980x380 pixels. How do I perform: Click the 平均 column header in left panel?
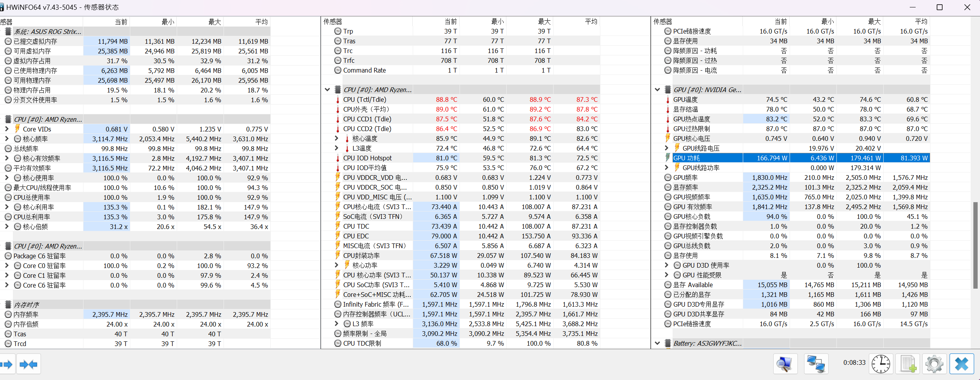tap(247, 21)
